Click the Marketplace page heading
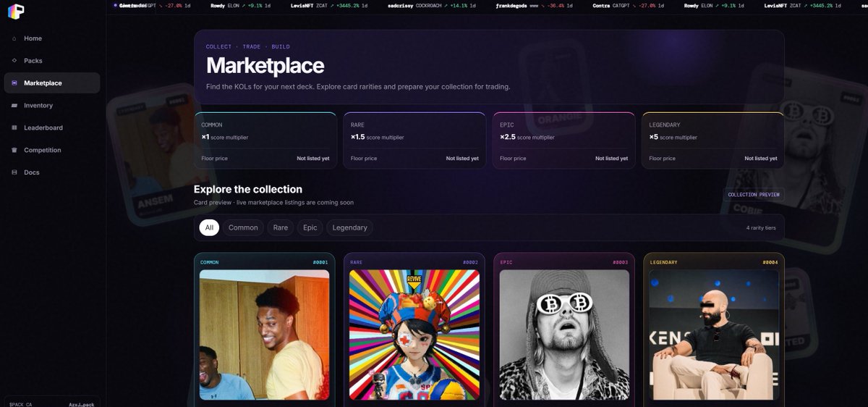 [x=265, y=66]
